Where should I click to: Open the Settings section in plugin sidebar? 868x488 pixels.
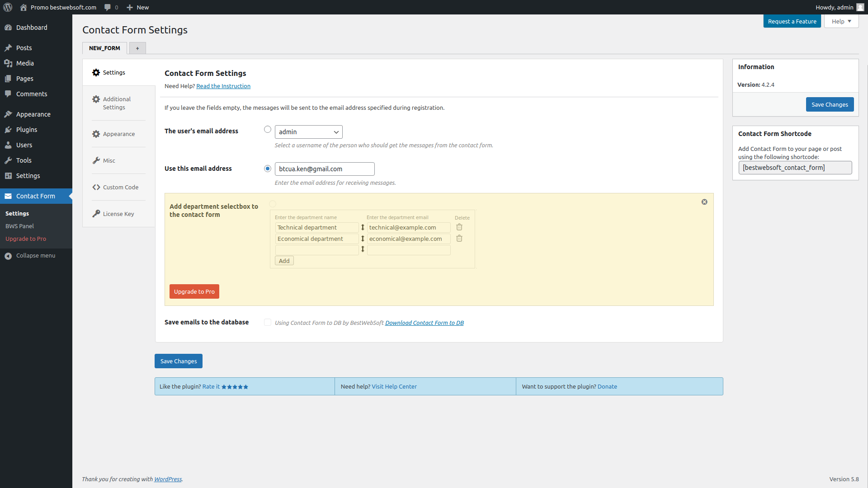pos(113,72)
